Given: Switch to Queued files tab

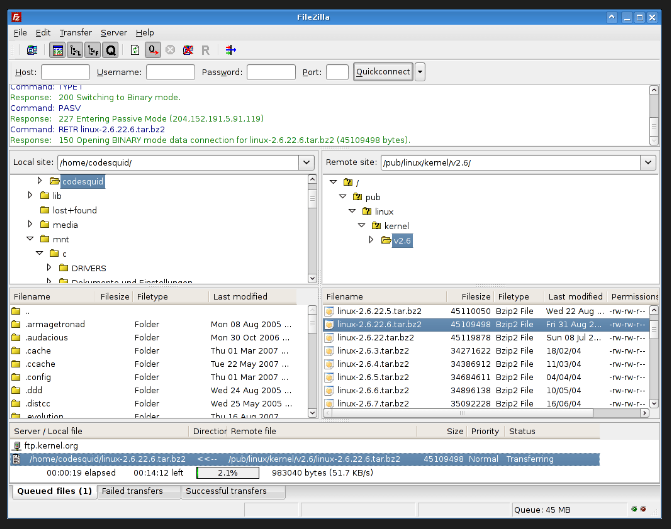Looking at the screenshot, I should point(54,491).
